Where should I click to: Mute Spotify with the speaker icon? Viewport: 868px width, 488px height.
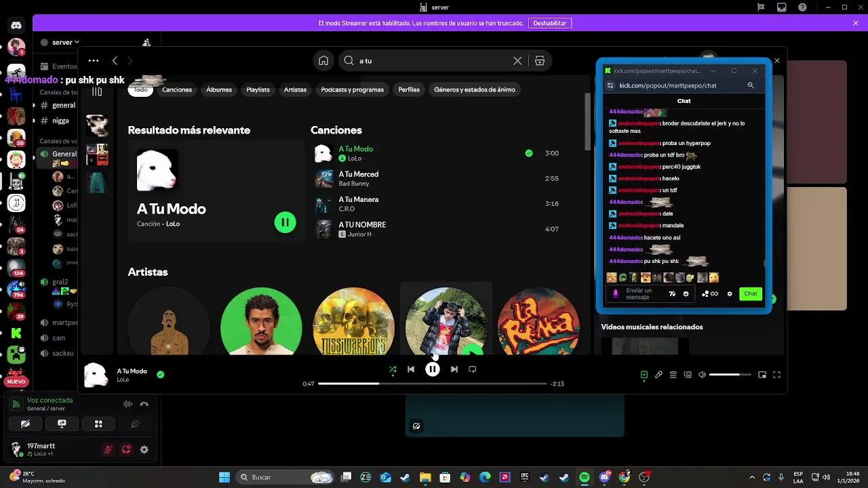click(702, 375)
